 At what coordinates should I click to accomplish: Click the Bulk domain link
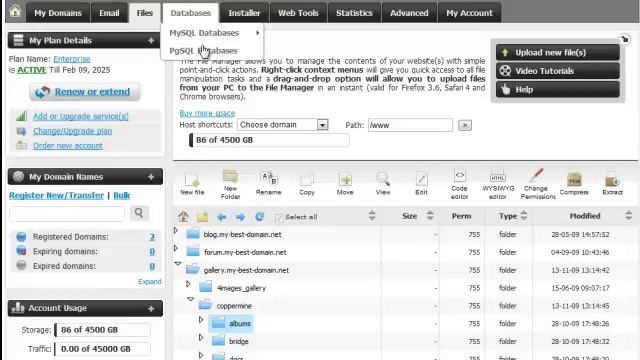pyautogui.click(x=122, y=196)
